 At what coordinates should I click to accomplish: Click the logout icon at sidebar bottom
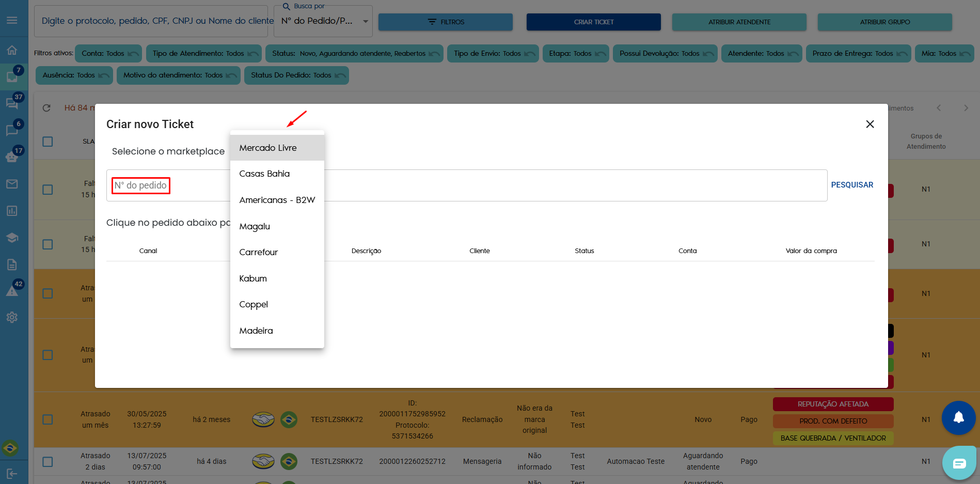[x=12, y=474]
